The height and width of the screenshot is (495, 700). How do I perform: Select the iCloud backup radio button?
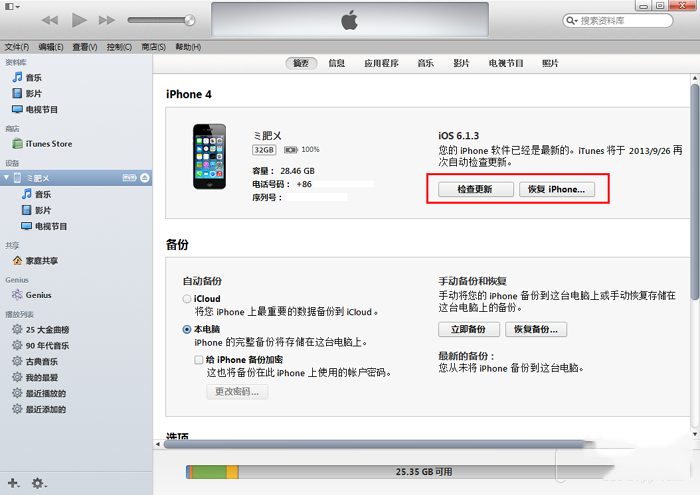187,299
